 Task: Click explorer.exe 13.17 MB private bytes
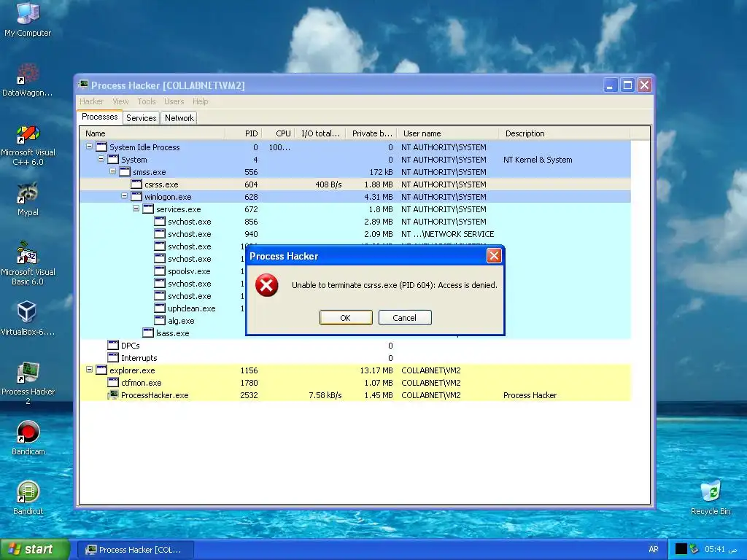point(376,370)
